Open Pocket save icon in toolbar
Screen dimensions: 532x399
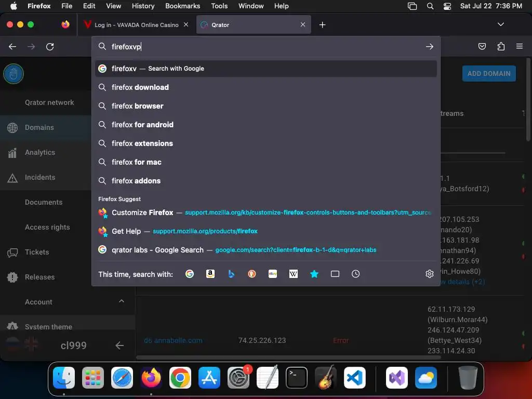coord(482,46)
